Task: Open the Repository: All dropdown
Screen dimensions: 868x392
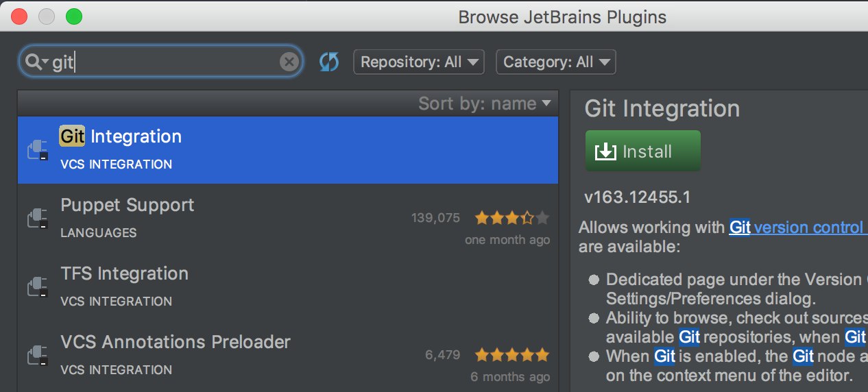Action: pyautogui.click(x=419, y=62)
